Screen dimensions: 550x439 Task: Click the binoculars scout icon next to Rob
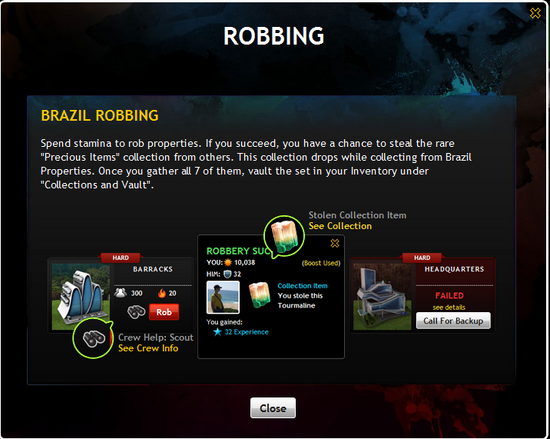tap(136, 312)
